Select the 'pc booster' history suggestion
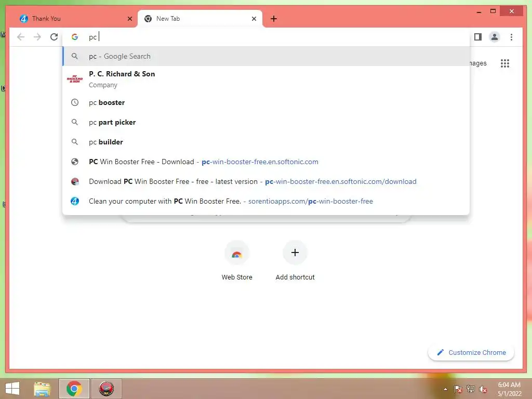532x399 pixels. pos(266,102)
